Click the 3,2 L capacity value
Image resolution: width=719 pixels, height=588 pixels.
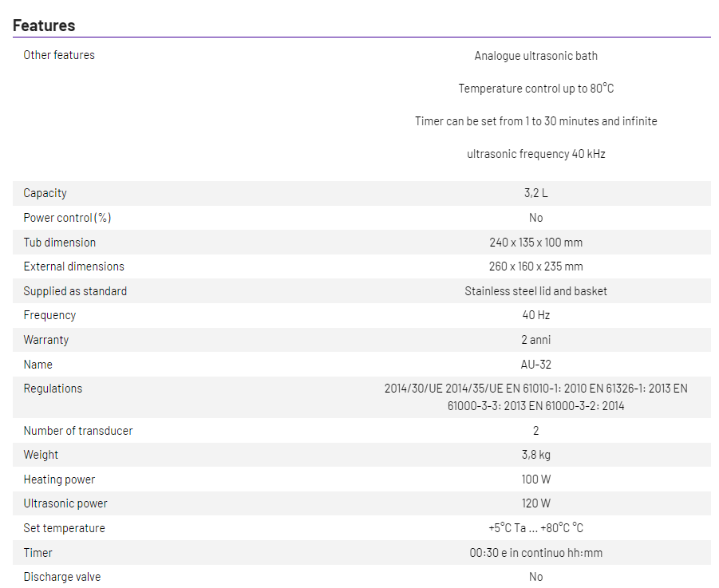coord(535,193)
